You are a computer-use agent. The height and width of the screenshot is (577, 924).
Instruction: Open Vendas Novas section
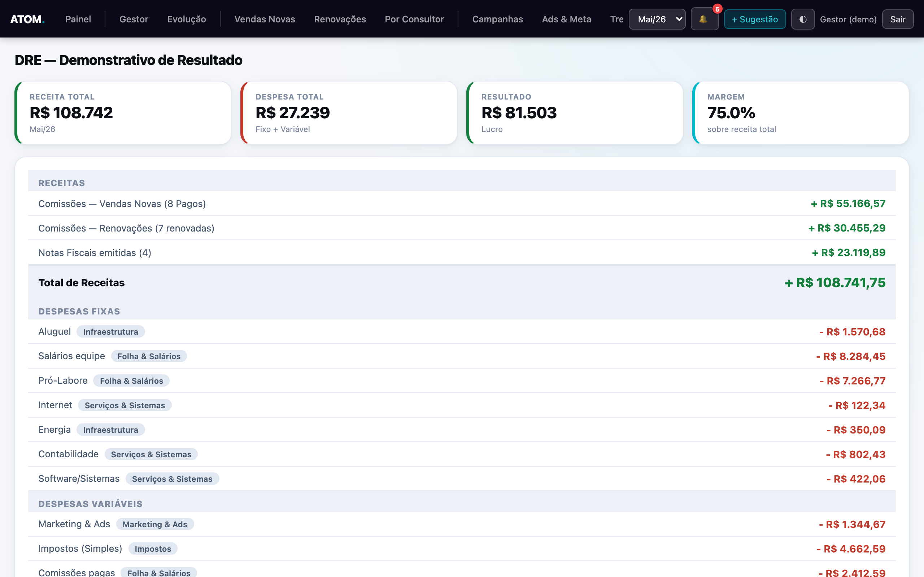pyautogui.click(x=265, y=19)
